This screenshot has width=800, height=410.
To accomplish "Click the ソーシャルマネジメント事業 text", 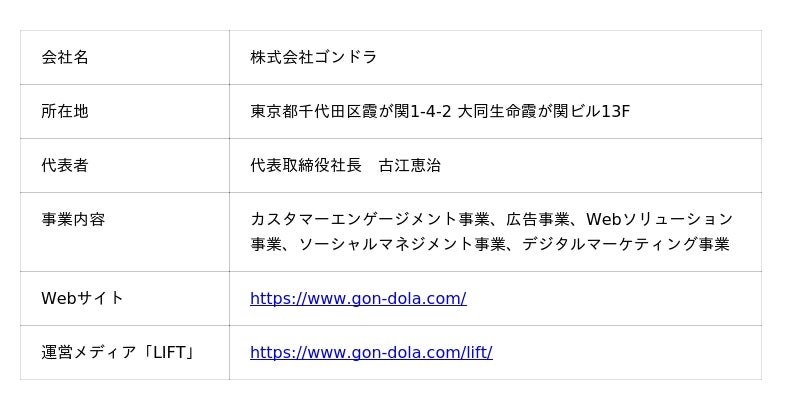I will [401, 244].
